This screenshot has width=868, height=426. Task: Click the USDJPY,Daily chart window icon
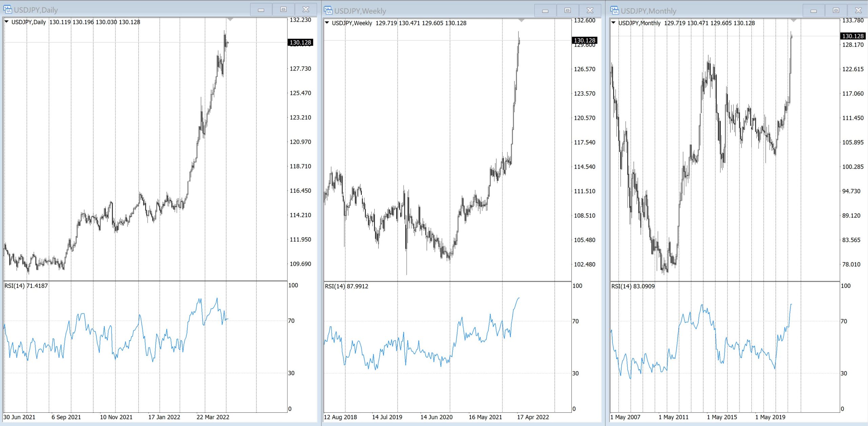[x=7, y=9]
